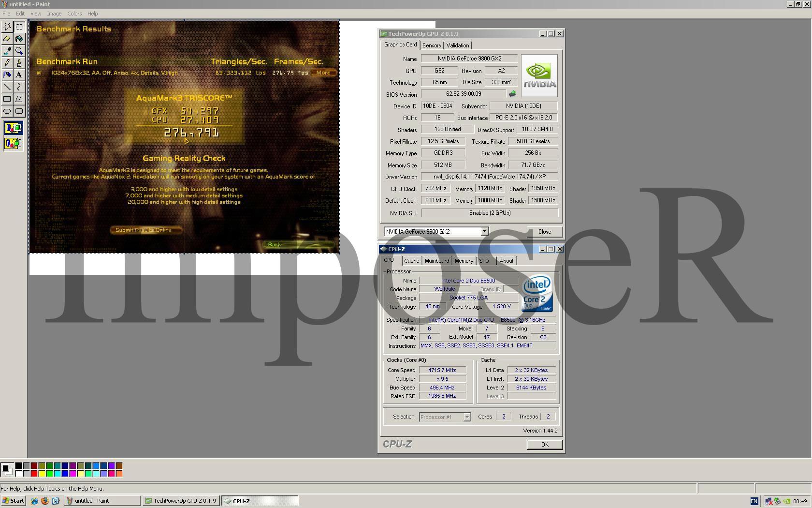Select the Text tool (letter A)
Image resolution: width=812 pixels, height=508 pixels.
point(19,75)
